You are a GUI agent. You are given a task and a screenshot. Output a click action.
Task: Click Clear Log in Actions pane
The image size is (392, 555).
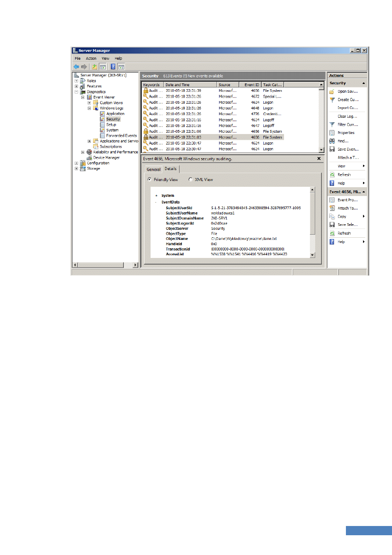pyautogui.click(x=347, y=116)
